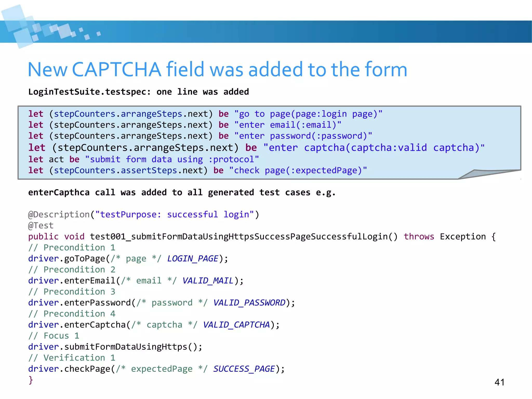Click the line 'driver.goToPage(/* page */ LOGIN_PAGE);'
The width and height of the screenshot is (532, 399).
128,259
